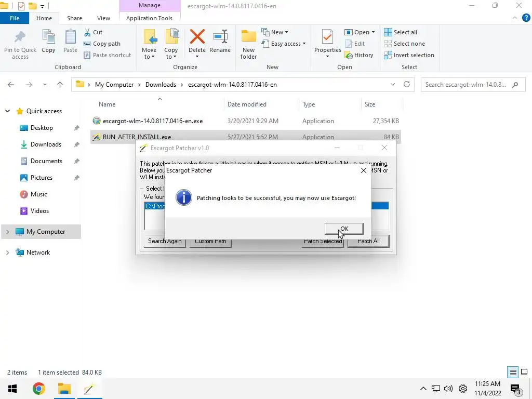Click the Manage contextual tab

pos(150,5)
